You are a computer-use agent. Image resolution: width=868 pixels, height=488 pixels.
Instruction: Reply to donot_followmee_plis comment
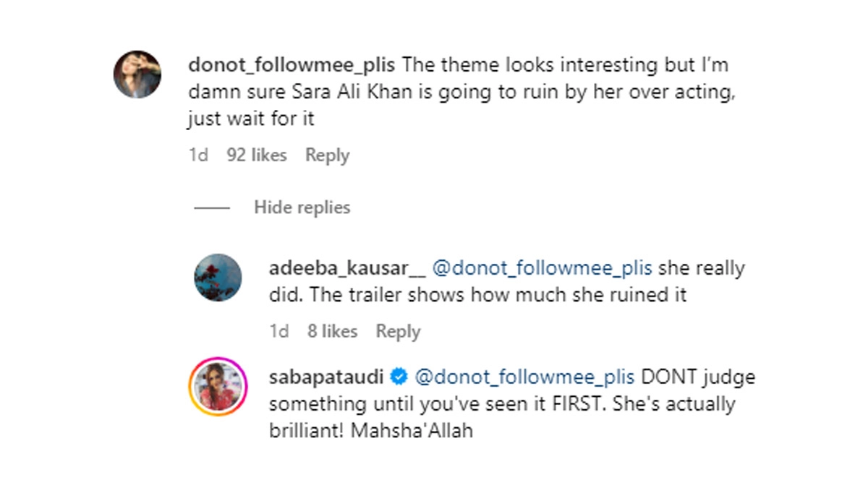[x=327, y=155]
